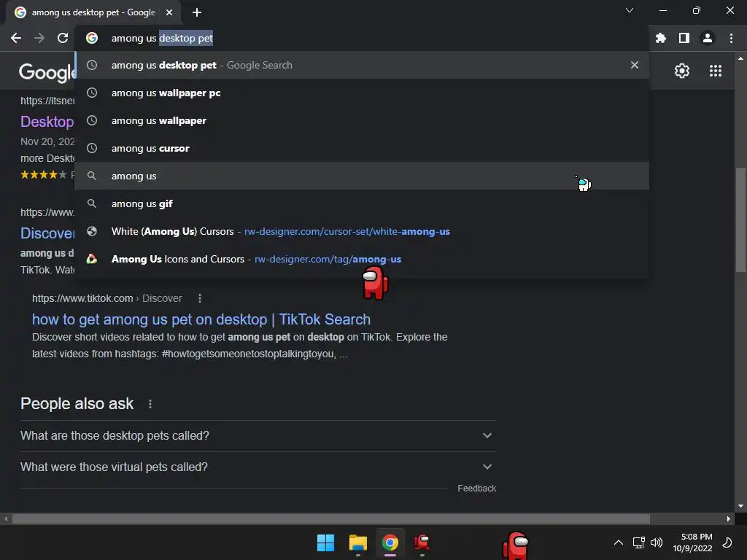Remove 'among us desktop pet' suggestion
The image size is (747, 560).
coord(635,65)
